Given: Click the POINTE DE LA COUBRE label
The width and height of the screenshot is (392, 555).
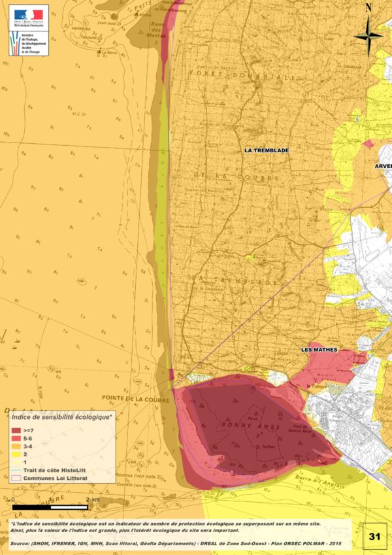Looking at the screenshot, I should 135,398.
